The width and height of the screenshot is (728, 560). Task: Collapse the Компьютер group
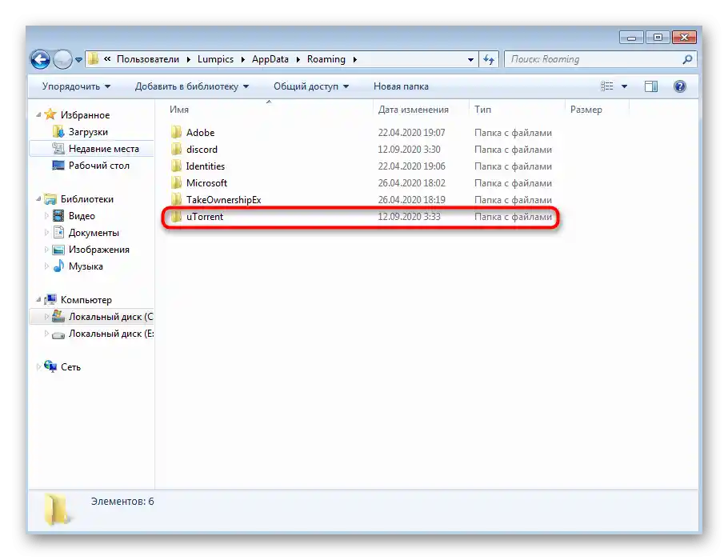pyautogui.click(x=38, y=299)
